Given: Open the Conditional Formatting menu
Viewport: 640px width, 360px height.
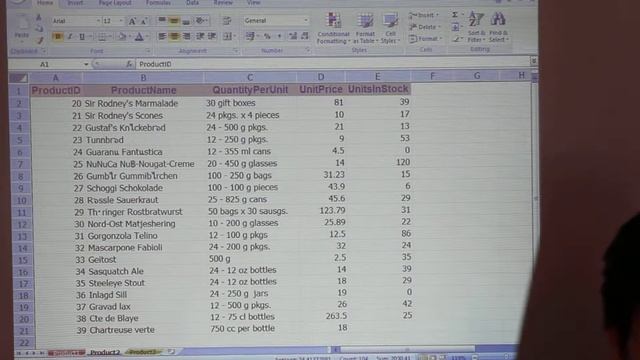Looking at the screenshot, I should pyautogui.click(x=333, y=28).
